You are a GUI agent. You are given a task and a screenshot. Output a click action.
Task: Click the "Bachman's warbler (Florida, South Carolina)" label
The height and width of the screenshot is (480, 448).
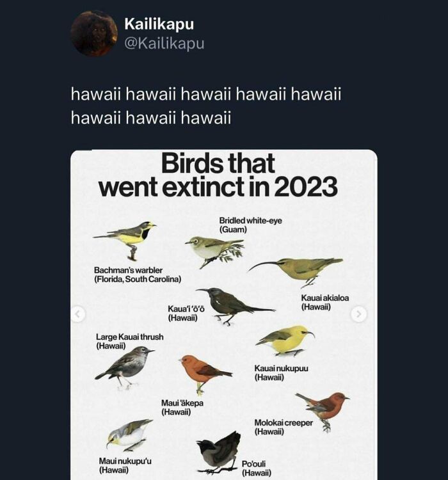coord(138,275)
